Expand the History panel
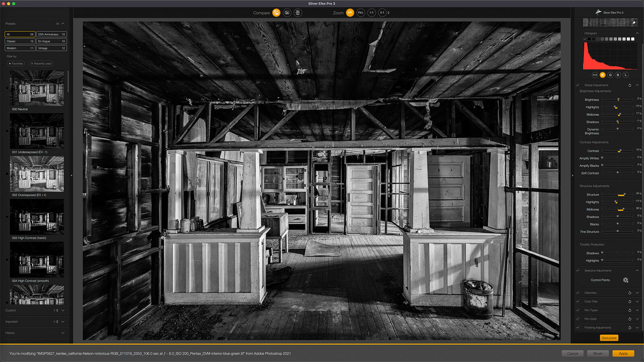The image size is (644, 362). [63, 333]
